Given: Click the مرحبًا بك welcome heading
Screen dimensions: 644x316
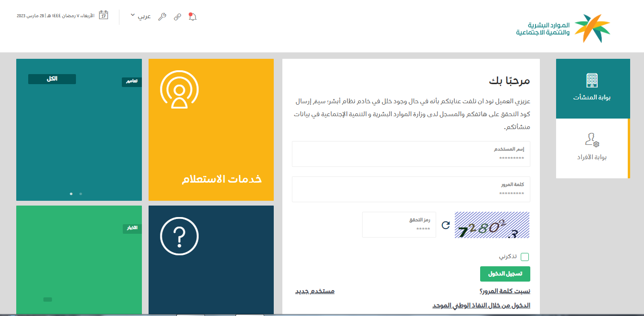Looking at the screenshot, I should (509, 80).
